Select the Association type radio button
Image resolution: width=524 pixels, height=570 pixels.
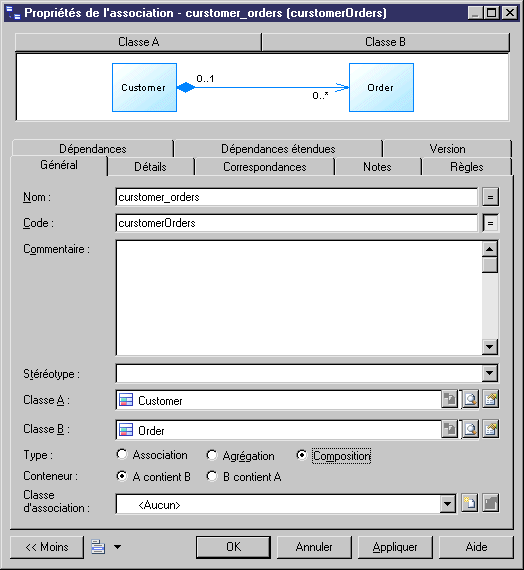122,454
